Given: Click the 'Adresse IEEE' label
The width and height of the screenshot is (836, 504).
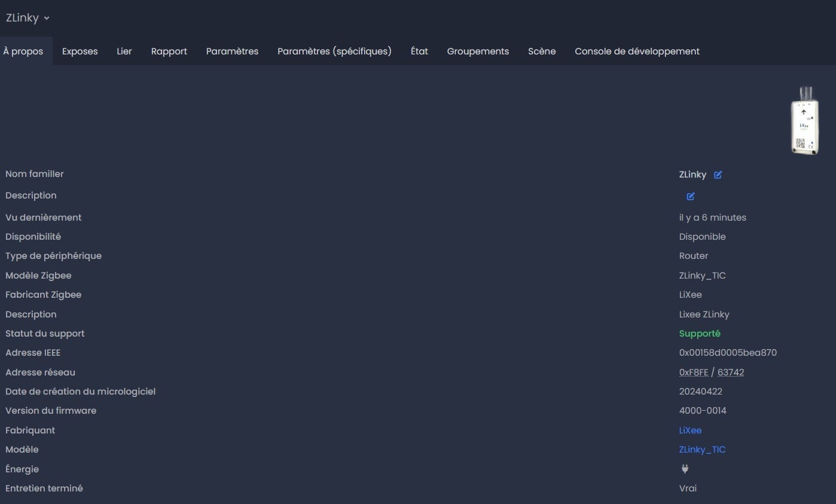Looking at the screenshot, I should tap(33, 353).
